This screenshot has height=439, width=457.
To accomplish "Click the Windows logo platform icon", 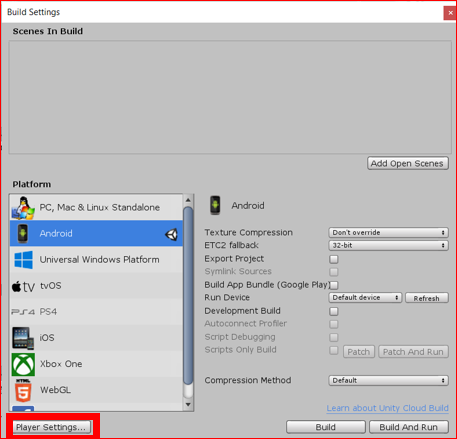I will coord(23,260).
